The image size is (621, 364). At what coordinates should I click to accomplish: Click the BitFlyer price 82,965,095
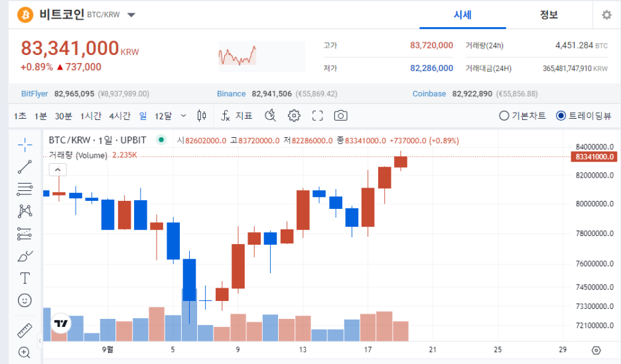click(74, 93)
